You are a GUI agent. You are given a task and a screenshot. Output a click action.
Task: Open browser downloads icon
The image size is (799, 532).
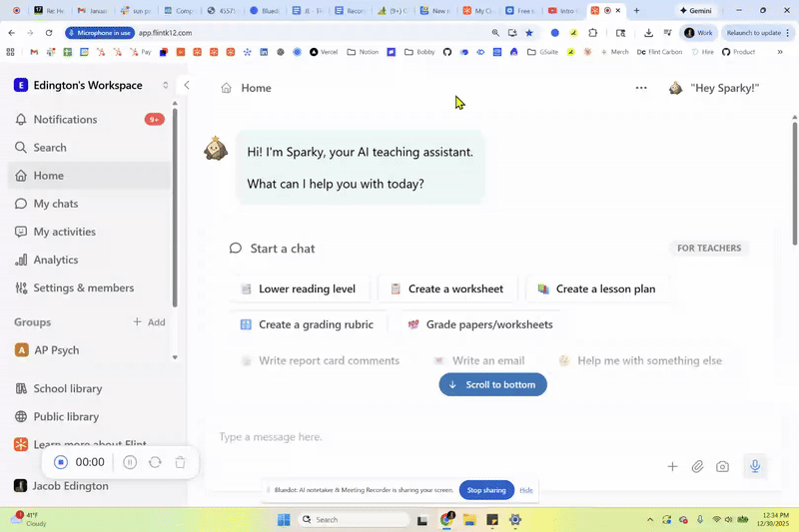point(648,33)
